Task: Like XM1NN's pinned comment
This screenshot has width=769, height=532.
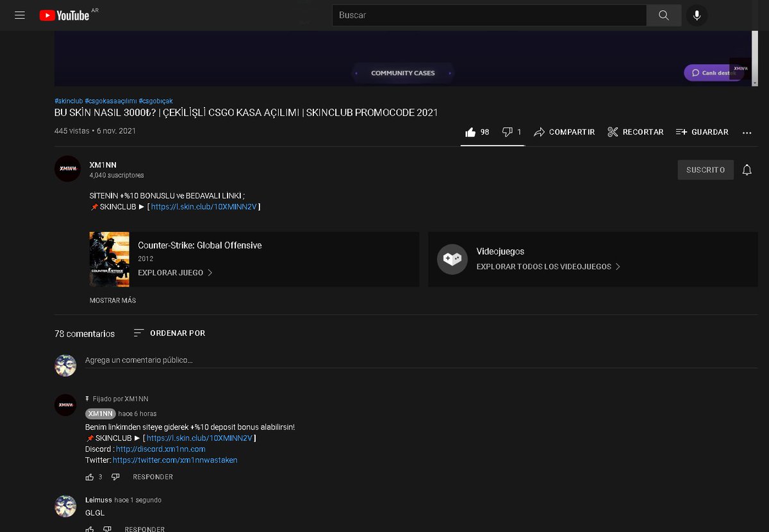Action: tap(90, 477)
